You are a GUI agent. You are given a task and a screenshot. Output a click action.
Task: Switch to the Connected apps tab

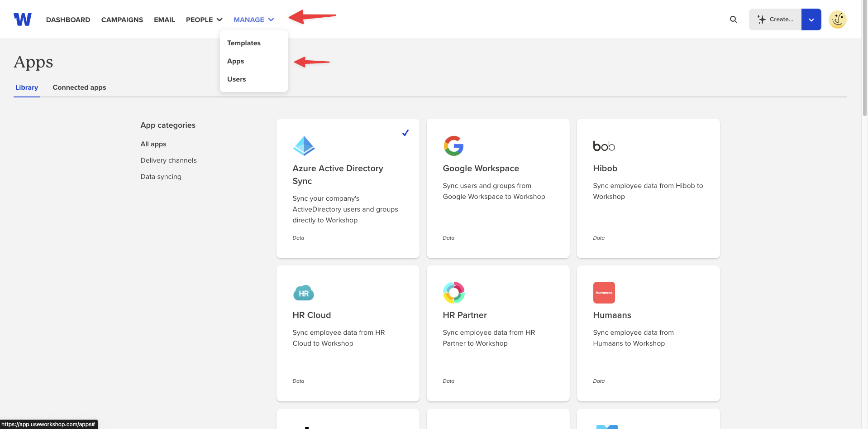click(x=79, y=87)
